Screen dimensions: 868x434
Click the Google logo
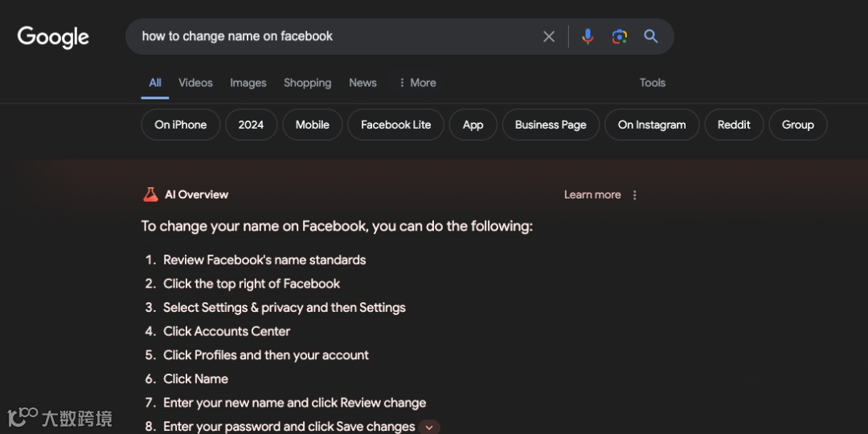(53, 37)
